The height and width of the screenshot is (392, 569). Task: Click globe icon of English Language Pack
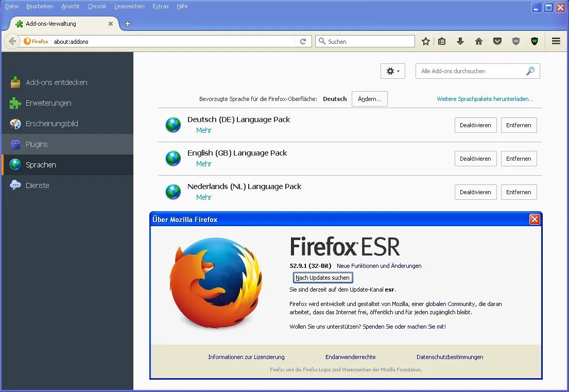point(173,158)
